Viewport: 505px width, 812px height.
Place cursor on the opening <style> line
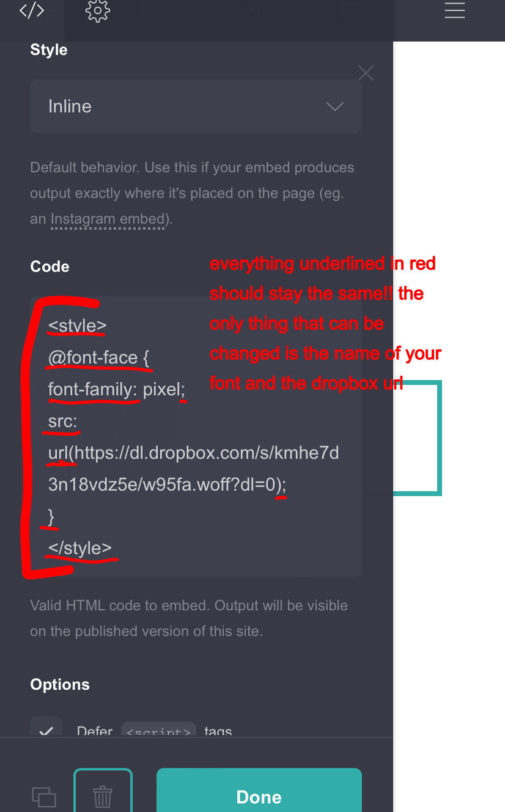(78, 326)
